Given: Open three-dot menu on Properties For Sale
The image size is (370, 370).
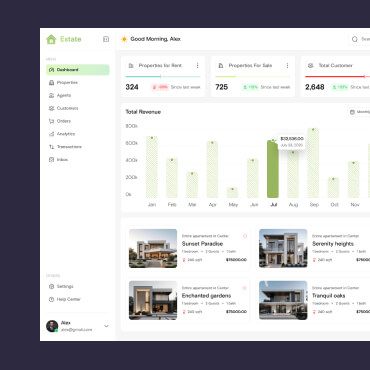Looking at the screenshot, I should [287, 66].
